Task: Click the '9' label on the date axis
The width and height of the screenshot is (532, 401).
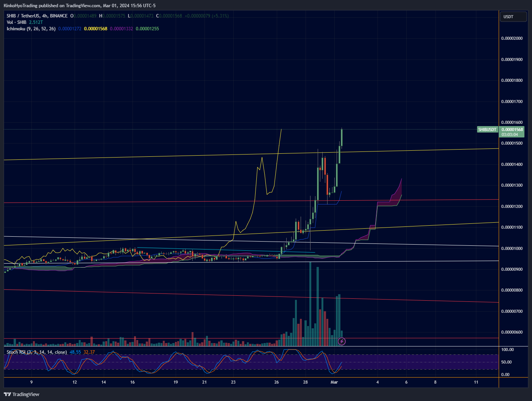Action: pyautogui.click(x=31, y=382)
